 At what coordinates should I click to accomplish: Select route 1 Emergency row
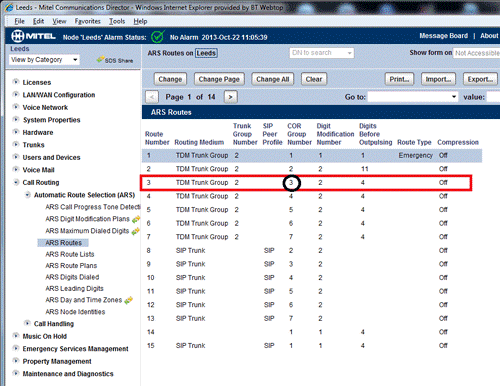coord(312,155)
